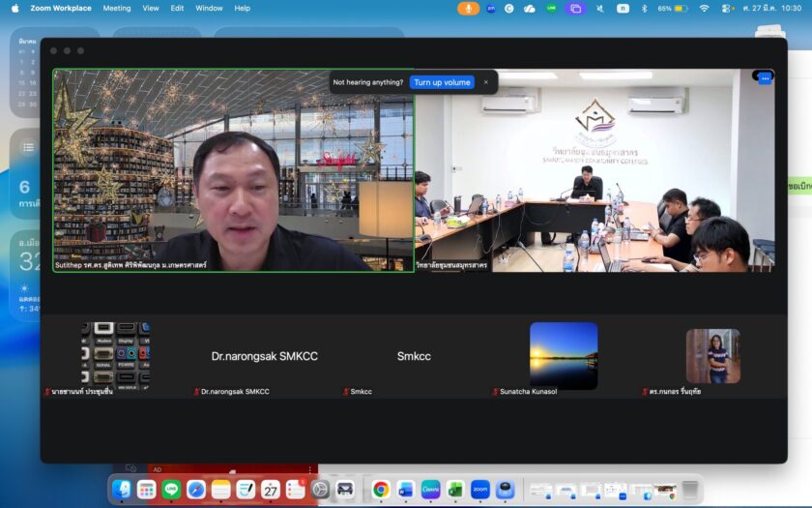Select the Dr.narongsak SMKCC participant tile
Image resolution: width=812 pixels, height=508 pixels.
264,356
